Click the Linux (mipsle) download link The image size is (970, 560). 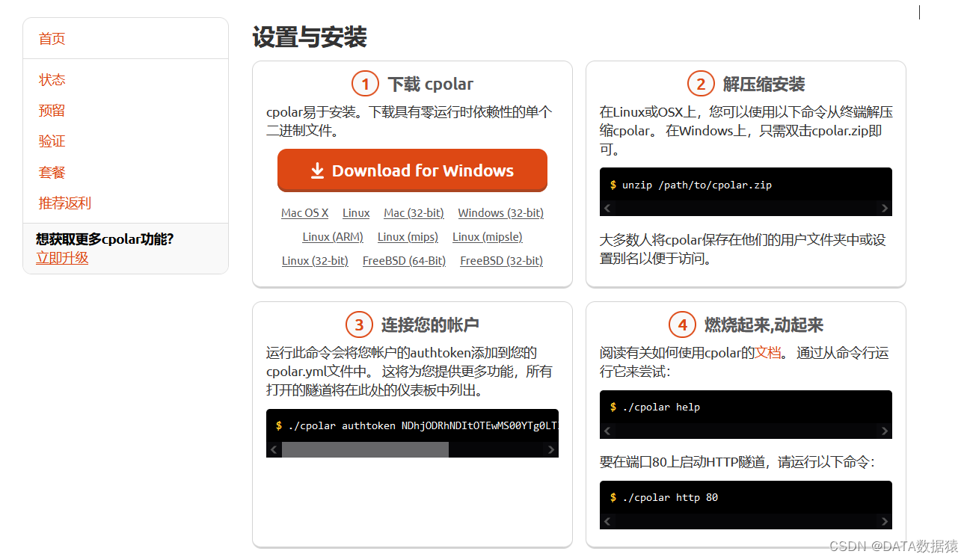(488, 237)
